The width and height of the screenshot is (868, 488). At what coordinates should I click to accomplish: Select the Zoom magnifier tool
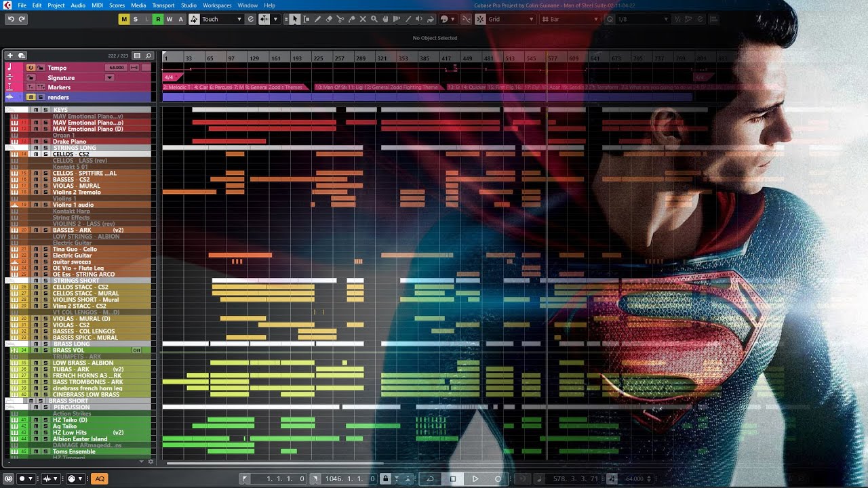tap(374, 19)
